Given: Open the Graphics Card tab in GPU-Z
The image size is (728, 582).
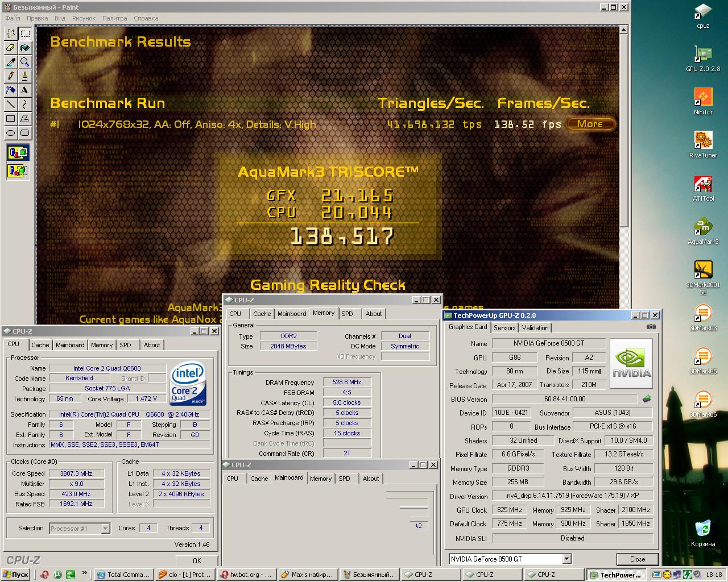Looking at the screenshot, I should [468, 327].
